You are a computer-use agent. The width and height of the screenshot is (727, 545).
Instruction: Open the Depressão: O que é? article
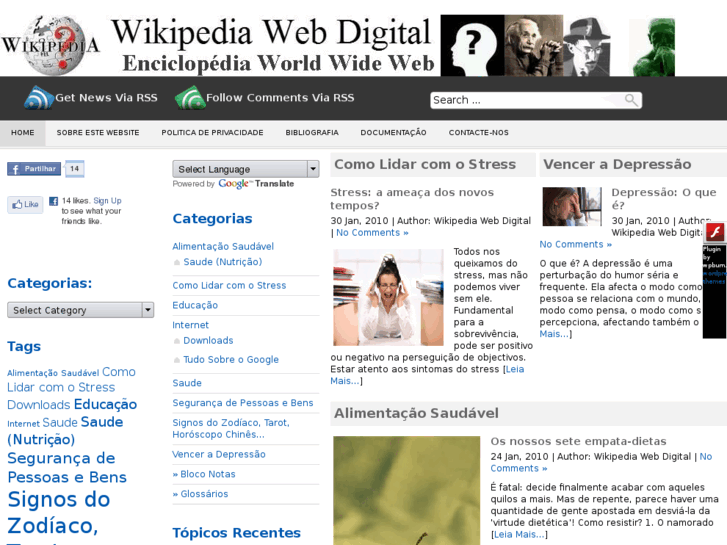[663, 199]
